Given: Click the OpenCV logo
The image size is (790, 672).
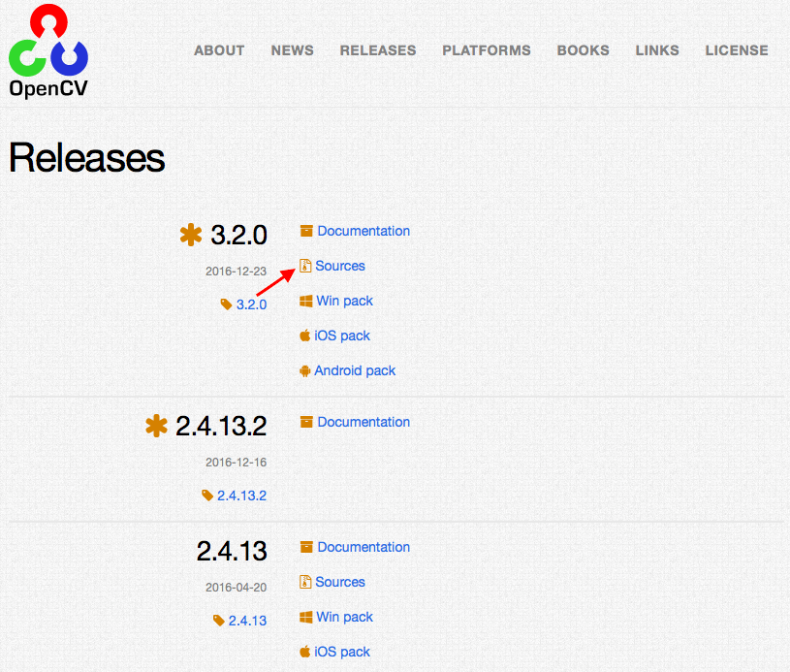Looking at the screenshot, I should 48,50.
